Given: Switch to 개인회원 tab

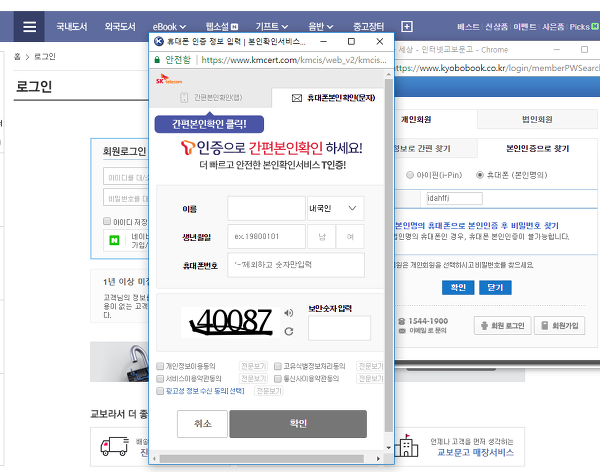Looking at the screenshot, I should [x=416, y=119].
